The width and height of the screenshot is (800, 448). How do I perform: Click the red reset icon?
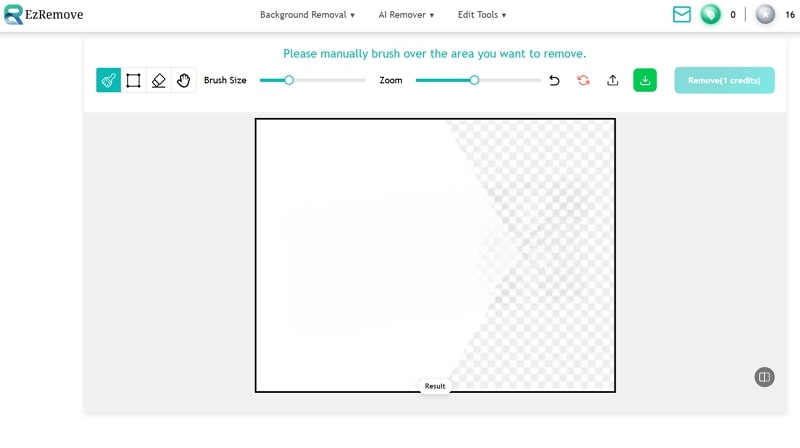point(583,80)
